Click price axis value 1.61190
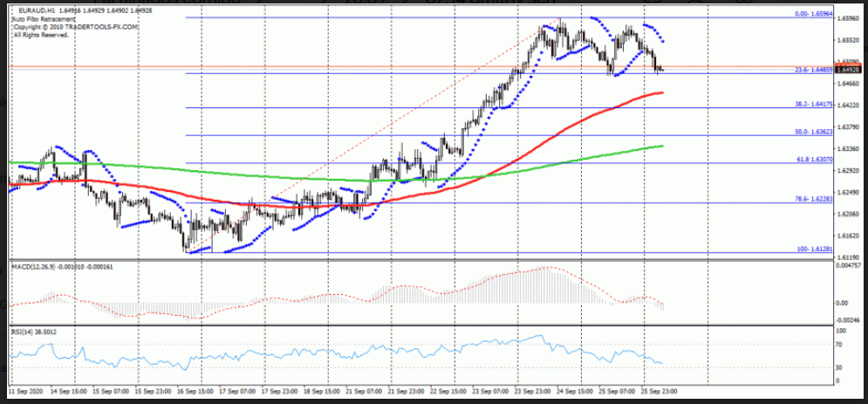The height and width of the screenshot is (404, 868). click(x=848, y=257)
